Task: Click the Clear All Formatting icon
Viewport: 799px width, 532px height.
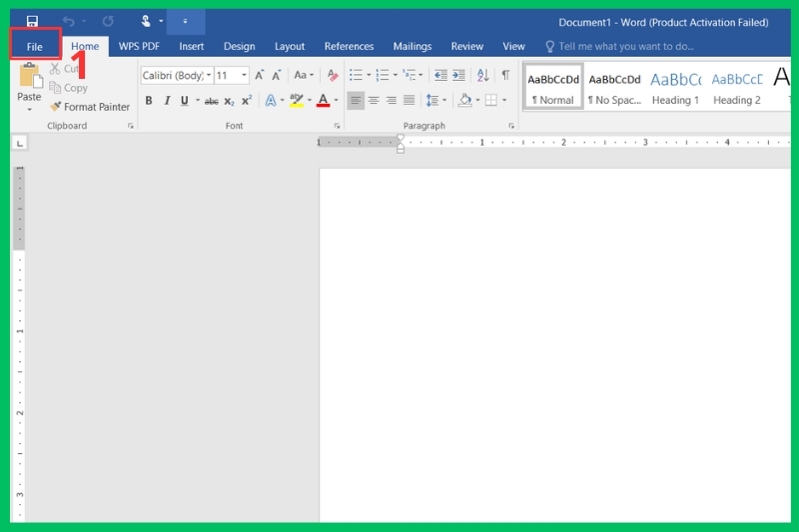Action: click(x=333, y=75)
